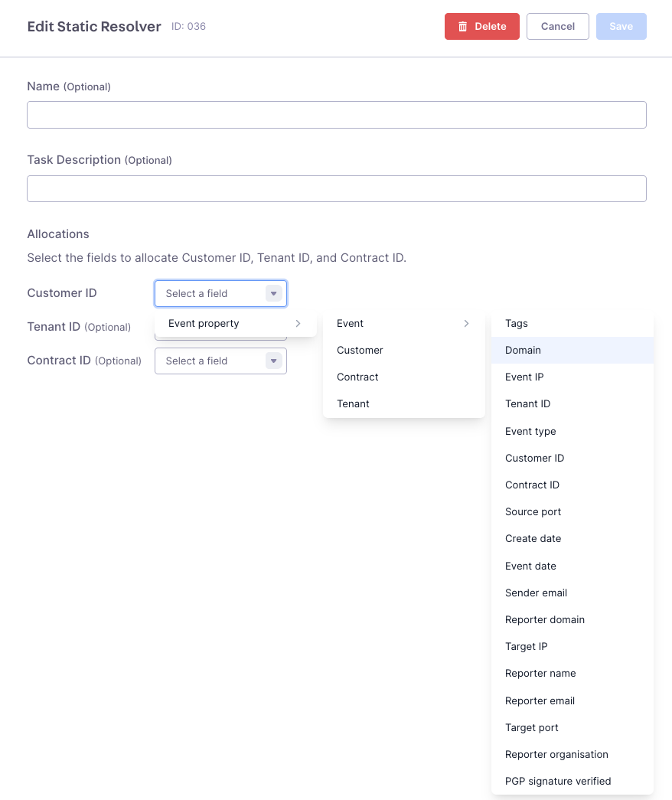Click the trash icon on the Delete button
The width and height of the screenshot is (672, 800).
(464, 26)
